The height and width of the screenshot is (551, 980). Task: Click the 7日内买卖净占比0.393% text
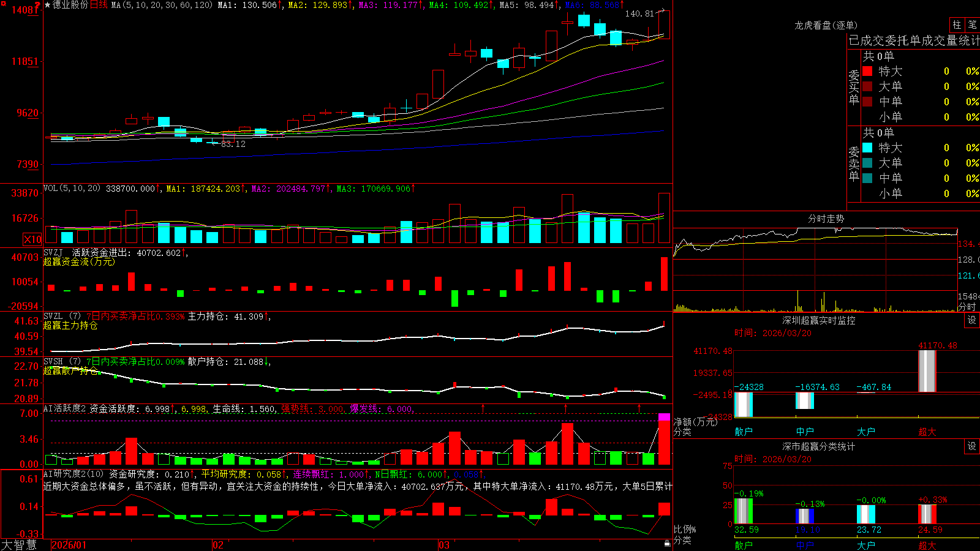(135, 317)
